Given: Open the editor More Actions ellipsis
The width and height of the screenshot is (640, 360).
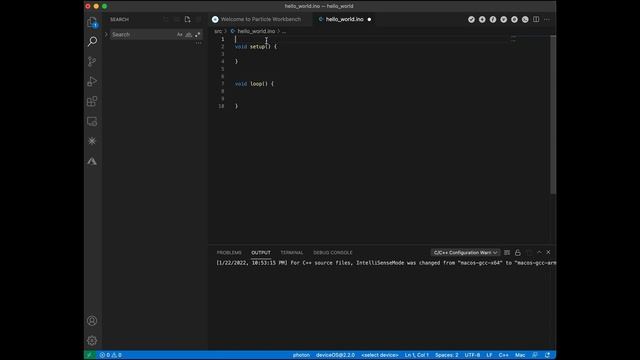Looking at the screenshot, I should (547, 19).
